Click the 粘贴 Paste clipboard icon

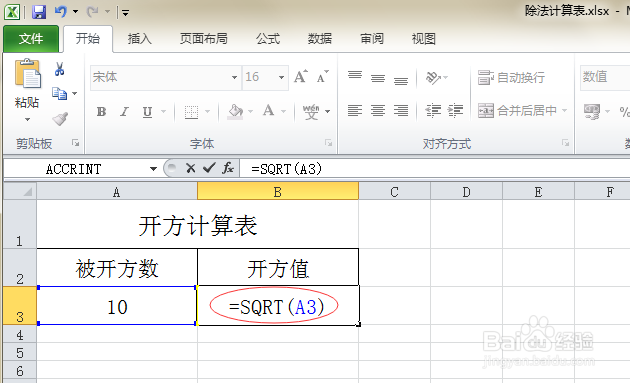[27, 73]
